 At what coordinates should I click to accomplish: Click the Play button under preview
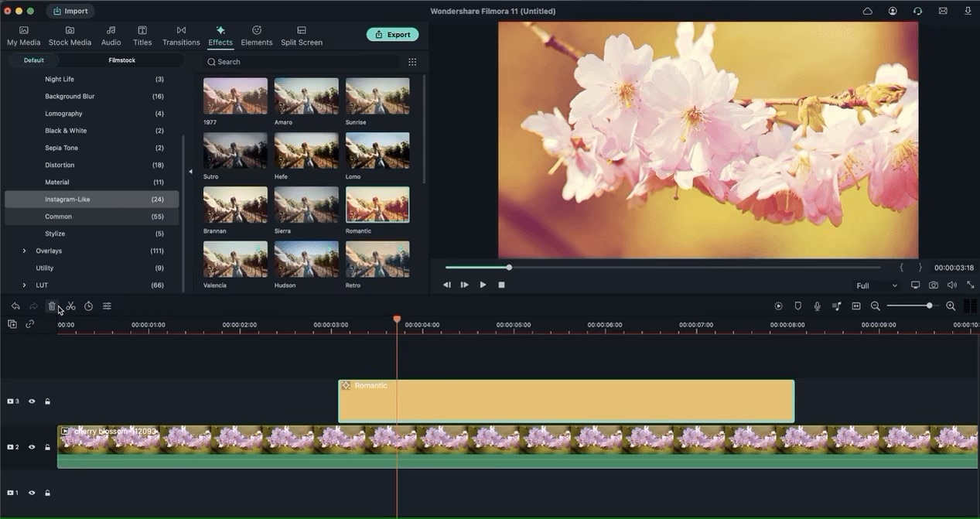[483, 285]
